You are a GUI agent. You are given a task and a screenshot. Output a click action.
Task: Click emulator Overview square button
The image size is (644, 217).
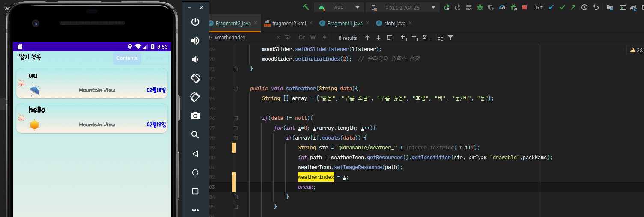click(195, 191)
